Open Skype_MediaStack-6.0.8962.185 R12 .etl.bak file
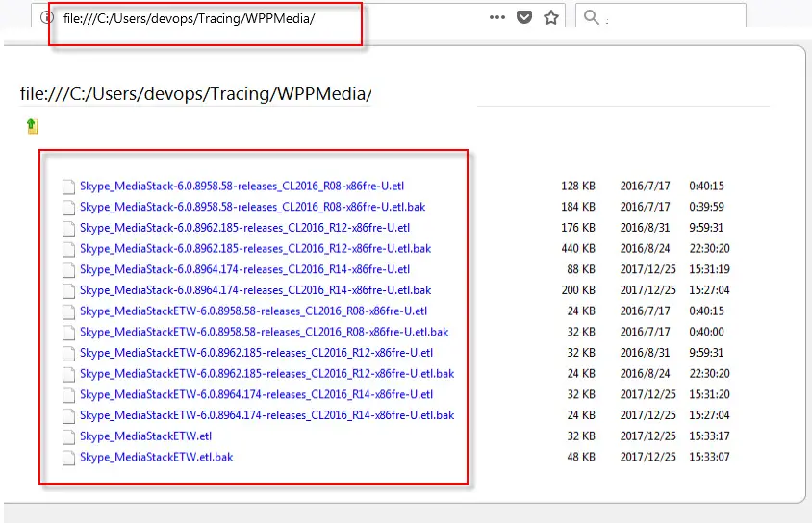Image resolution: width=812 pixels, height=523 pixels. pyautogui.click(x=255, y=249)
